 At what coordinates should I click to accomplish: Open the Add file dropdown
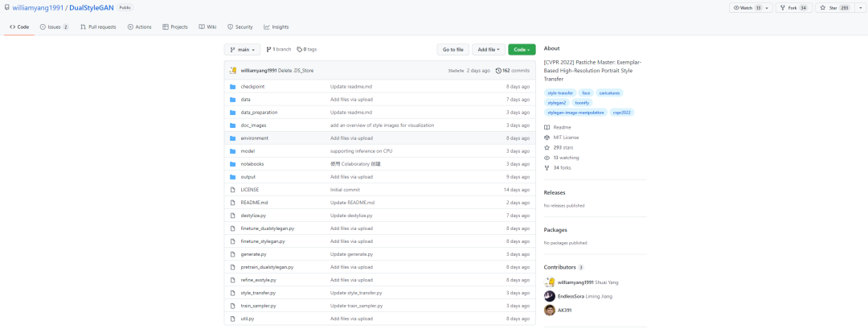[489, 49]
